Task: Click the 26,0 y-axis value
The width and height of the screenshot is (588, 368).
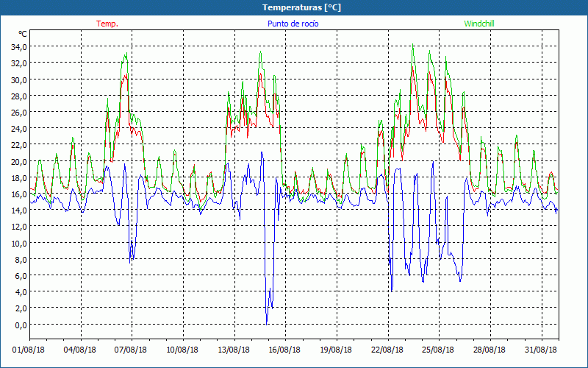Action: (x=21, y=113)
